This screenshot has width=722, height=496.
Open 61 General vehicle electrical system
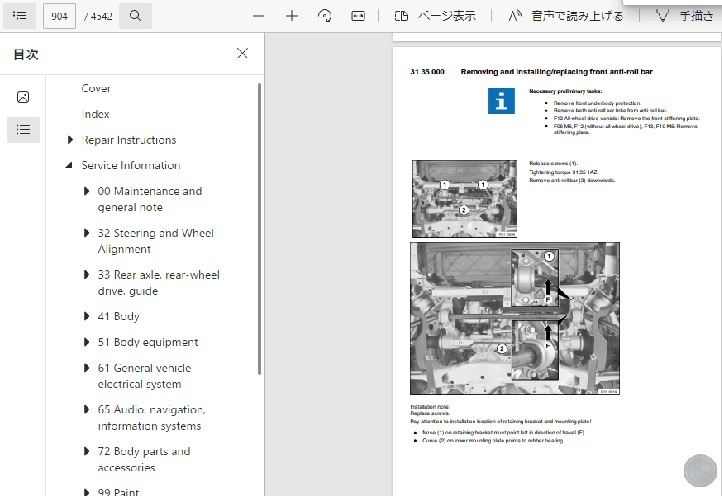pos(144,376)
